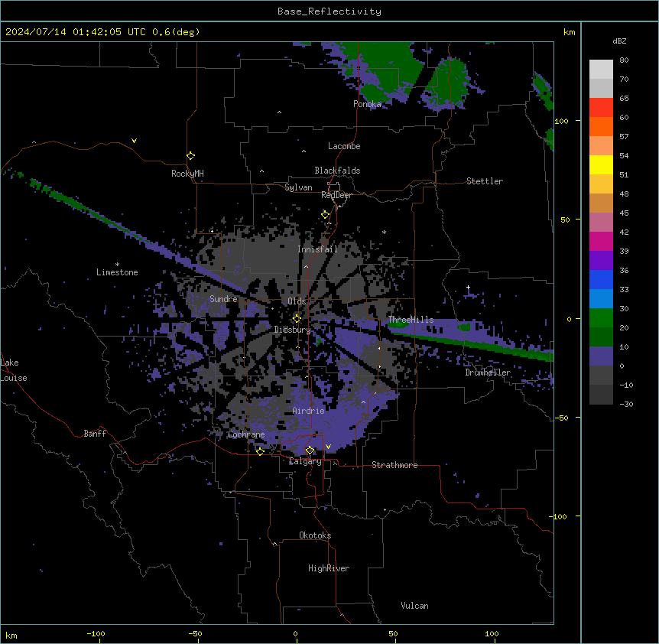Select the RockyMH label
This screenshot has width=659, height=644.
187,174
